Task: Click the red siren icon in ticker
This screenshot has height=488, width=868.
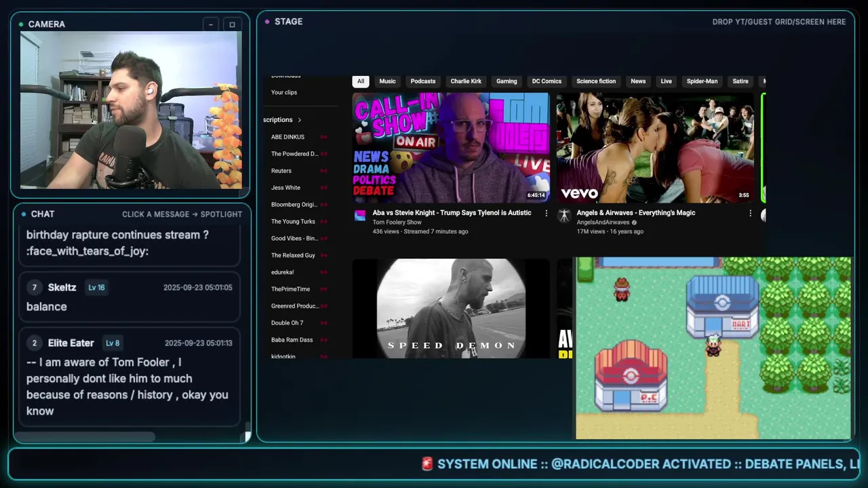Action: coord(427,464)
